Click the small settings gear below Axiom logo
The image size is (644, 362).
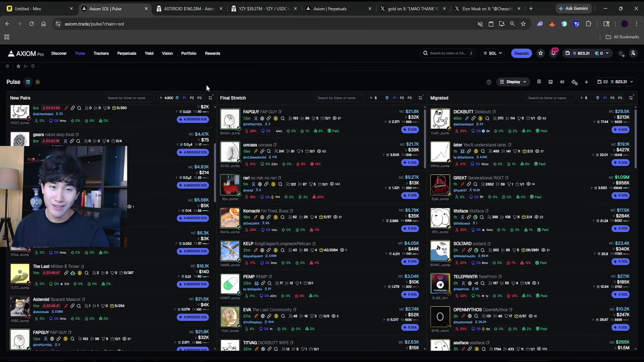point(7,66)
